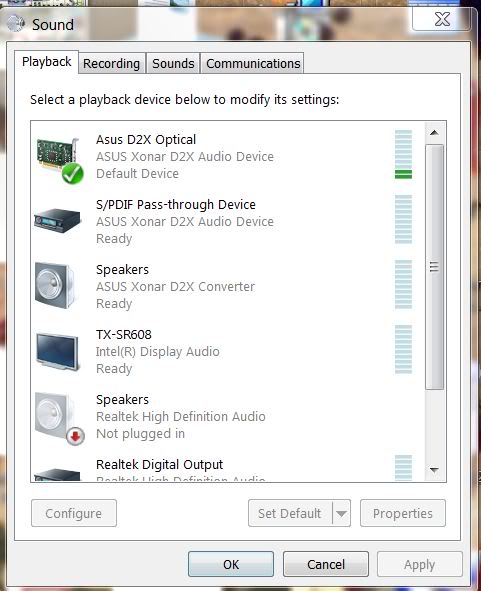Image resolution: width=481 pixels, height=591 pixels.
Task: Click the Cancel button
Action: (326, 564)
